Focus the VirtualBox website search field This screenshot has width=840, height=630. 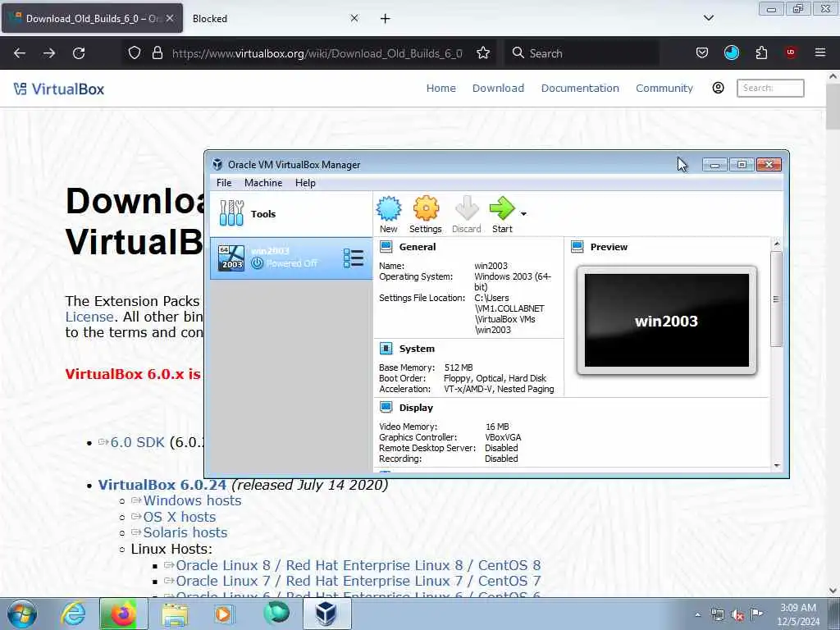click(x=770, y=88)
